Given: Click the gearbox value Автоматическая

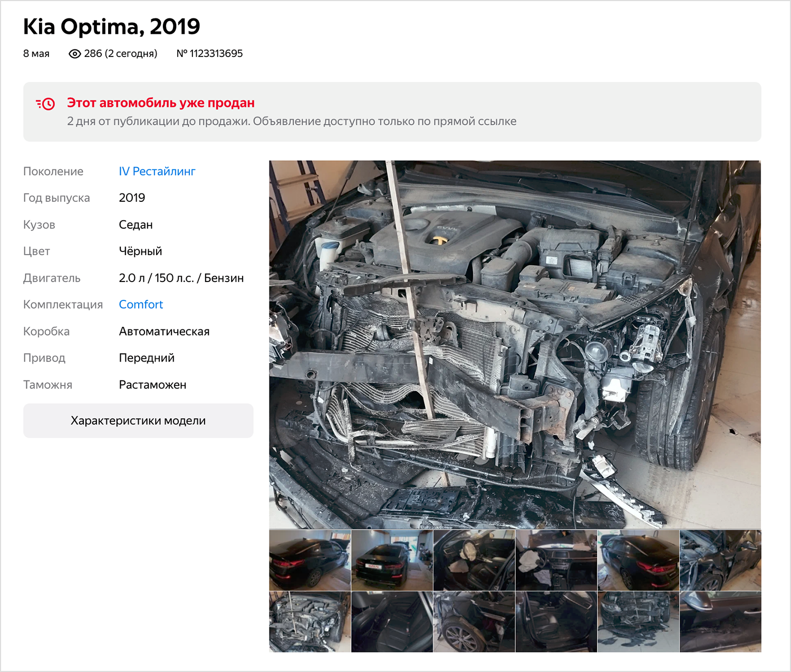Looking at the screenshot, I should point(165,332).
